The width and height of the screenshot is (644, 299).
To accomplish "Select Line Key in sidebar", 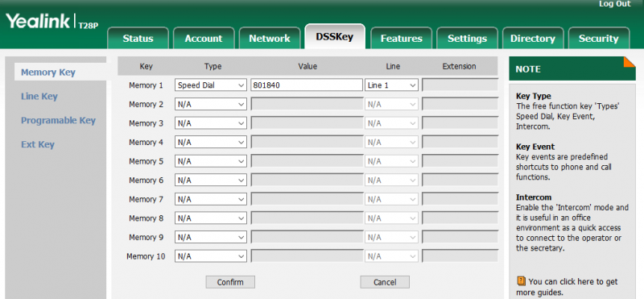I will pyautogui.click(x=39, y=96).
